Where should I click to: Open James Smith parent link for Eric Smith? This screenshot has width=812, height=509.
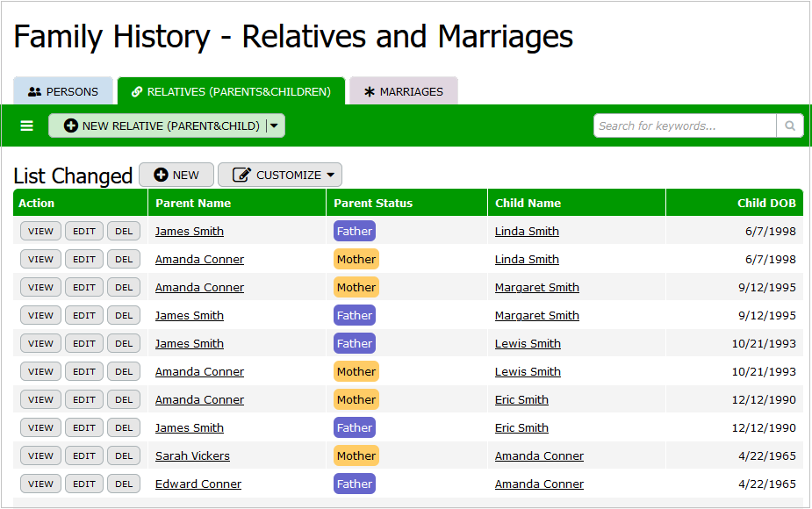click(x=190, y=427)
